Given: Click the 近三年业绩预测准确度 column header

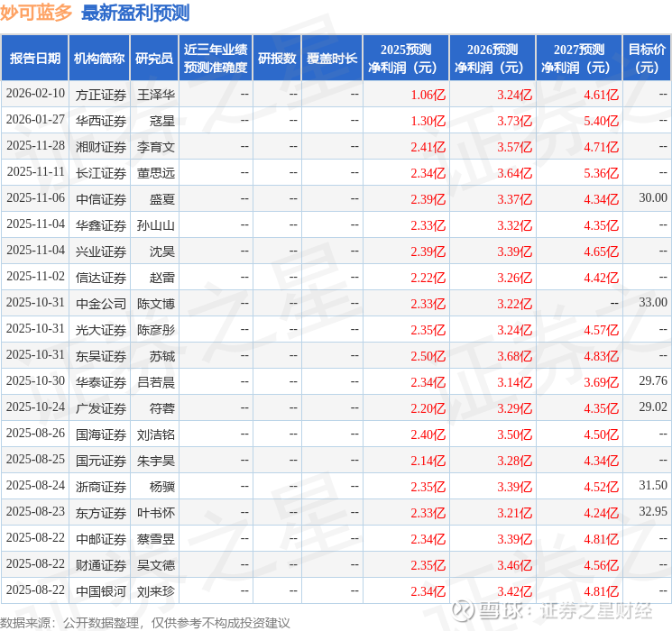Looking at the screenshot, I should [x=216, y=59].
